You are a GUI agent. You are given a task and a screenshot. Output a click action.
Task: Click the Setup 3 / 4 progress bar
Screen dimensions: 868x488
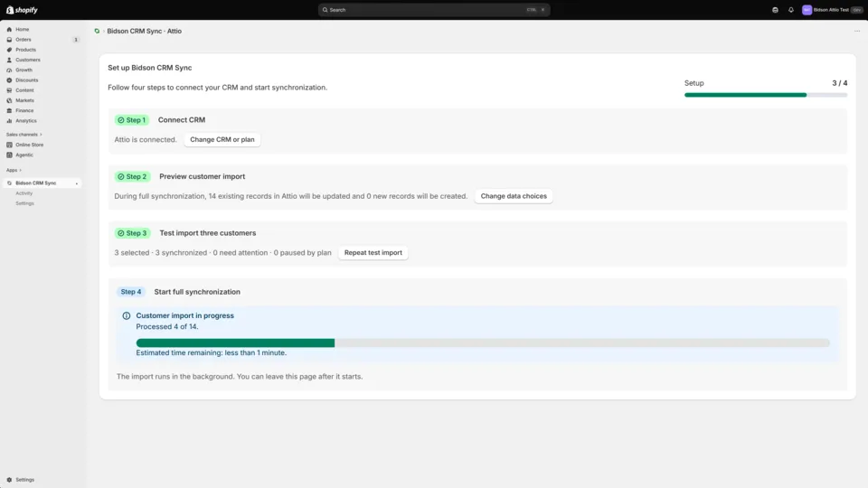pyautogui.click(x=766, y=95)
